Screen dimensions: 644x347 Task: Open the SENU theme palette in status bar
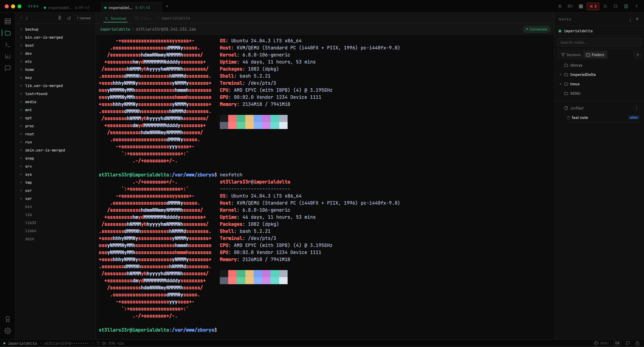601,343
